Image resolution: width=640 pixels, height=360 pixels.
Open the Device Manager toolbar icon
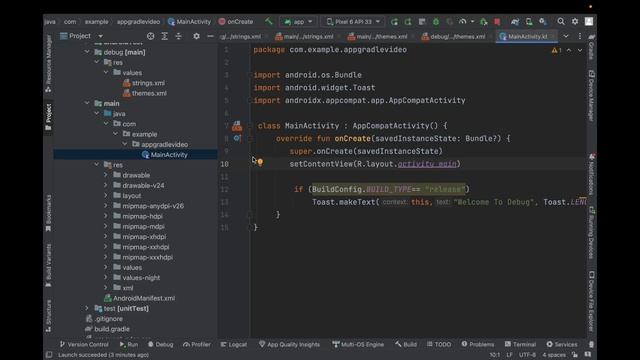(529, 22)
